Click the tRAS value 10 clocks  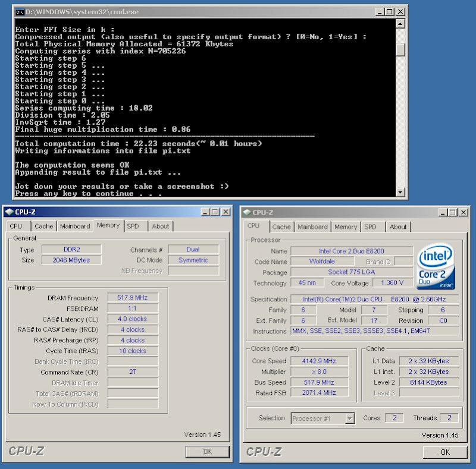tap(133, 351)
